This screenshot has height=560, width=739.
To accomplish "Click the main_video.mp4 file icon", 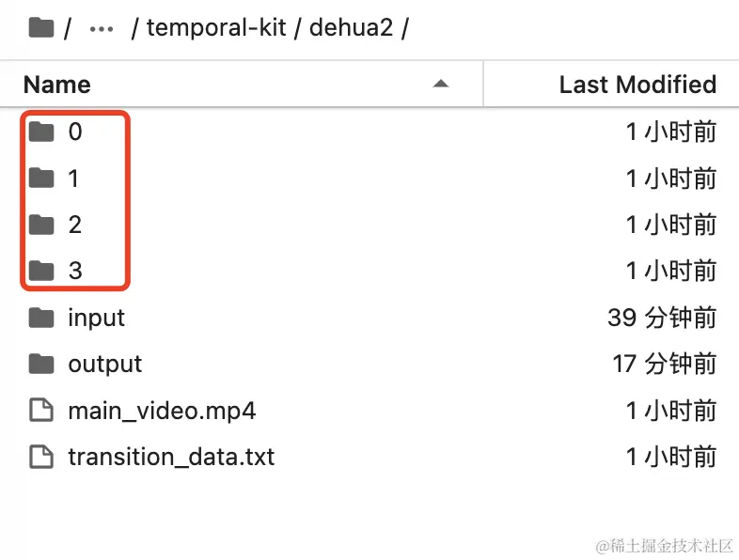I will [41, 410].
